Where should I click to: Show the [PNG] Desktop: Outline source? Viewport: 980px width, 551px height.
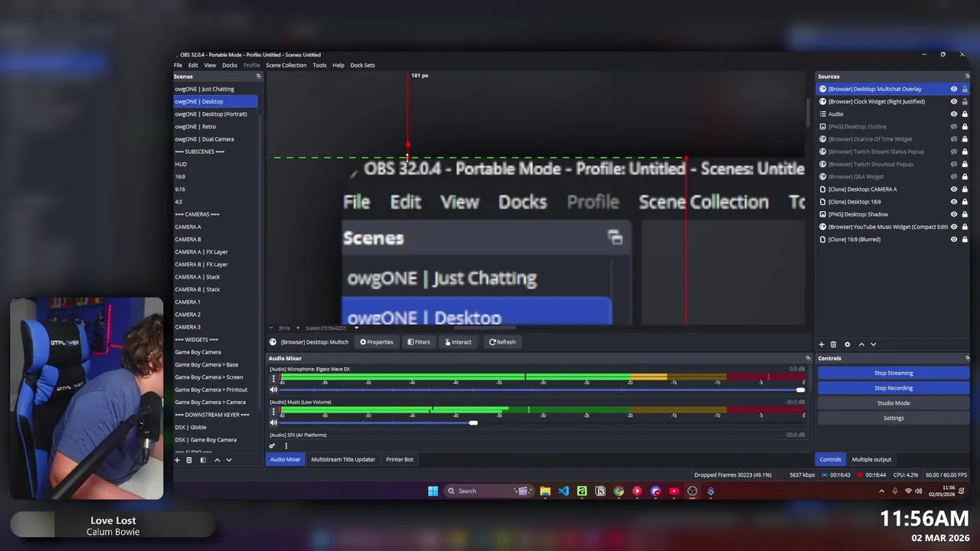[x=954, y=127]
